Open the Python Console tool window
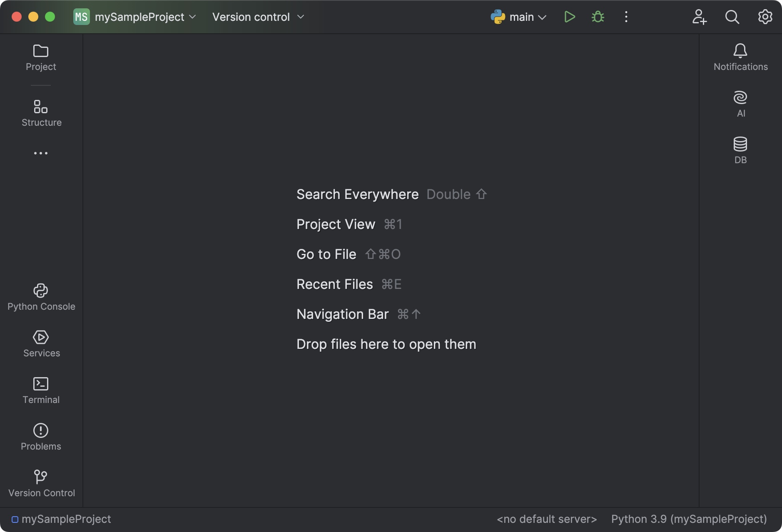This screenshot has width=782, height=532. pos(40,296)
